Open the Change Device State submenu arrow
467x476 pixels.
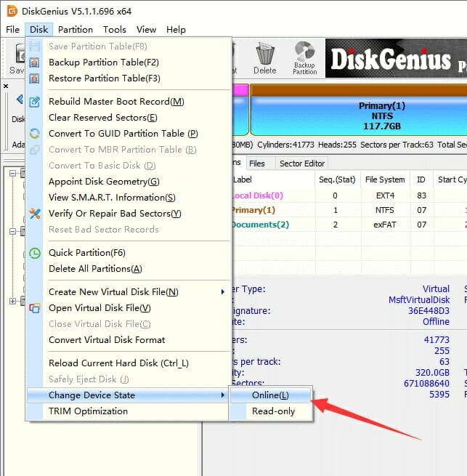pos(222,395)
